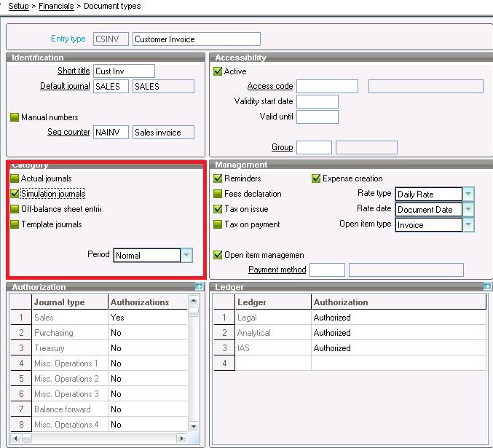
Task: Select the Misc. Operations 3 row
Action: (70, 394)
